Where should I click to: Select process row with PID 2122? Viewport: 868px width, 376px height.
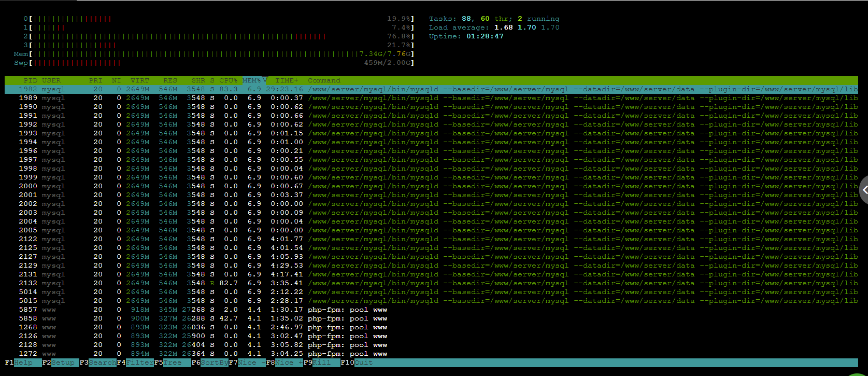[431, 239]
